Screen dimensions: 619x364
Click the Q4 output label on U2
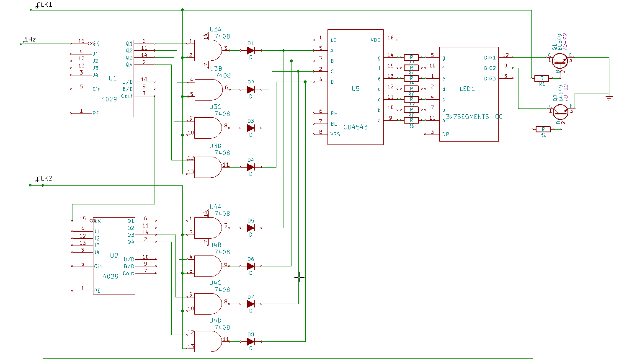pyautogui.click(x=131, y=242)
